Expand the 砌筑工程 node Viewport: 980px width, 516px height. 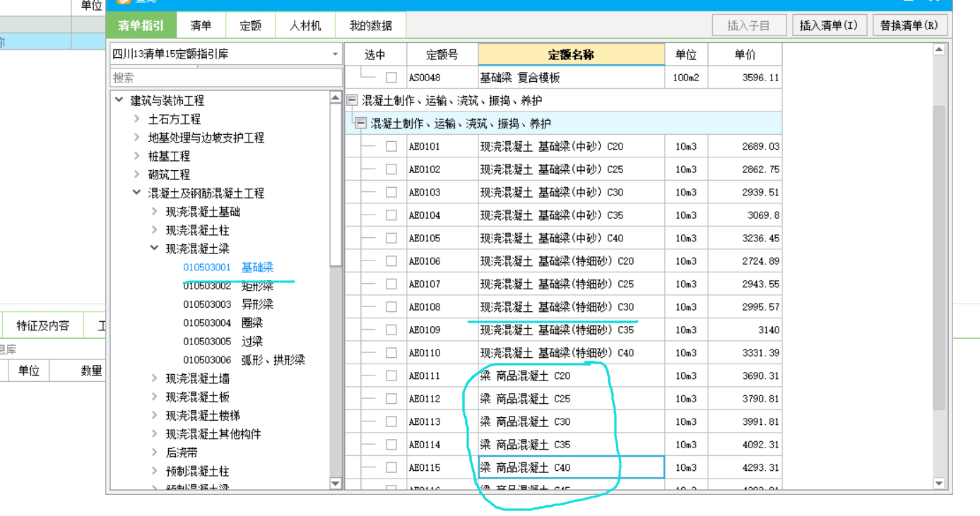(137, 174)
